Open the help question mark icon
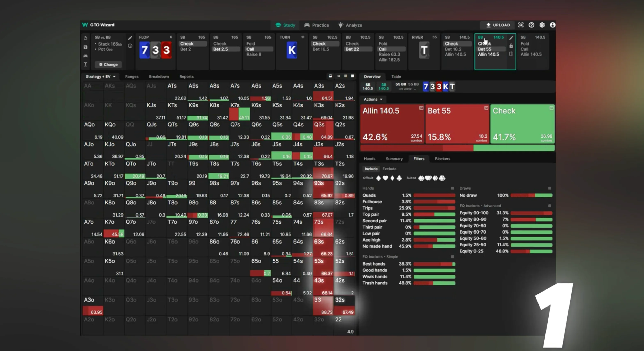 (x=531, y=25)
